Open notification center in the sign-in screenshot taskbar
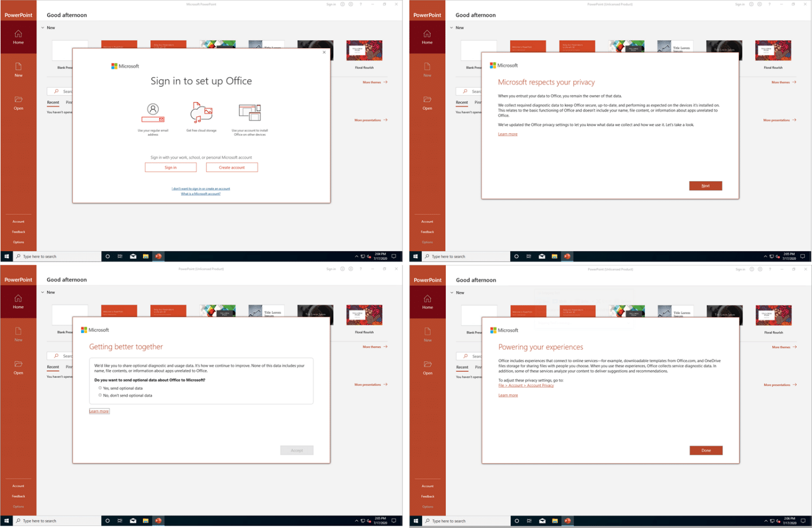812x528 pixels. point(394,257)
